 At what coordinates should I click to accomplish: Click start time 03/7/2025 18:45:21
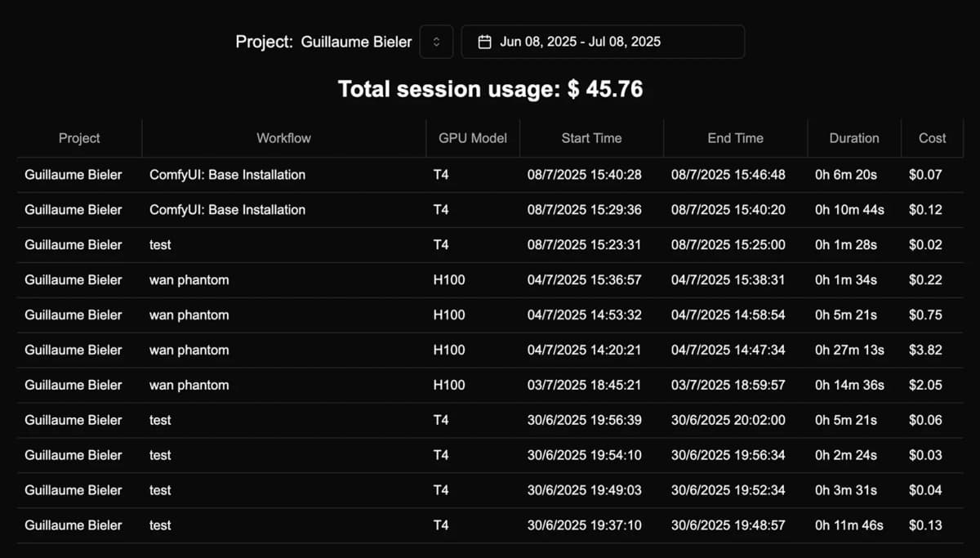pos(584,386)
